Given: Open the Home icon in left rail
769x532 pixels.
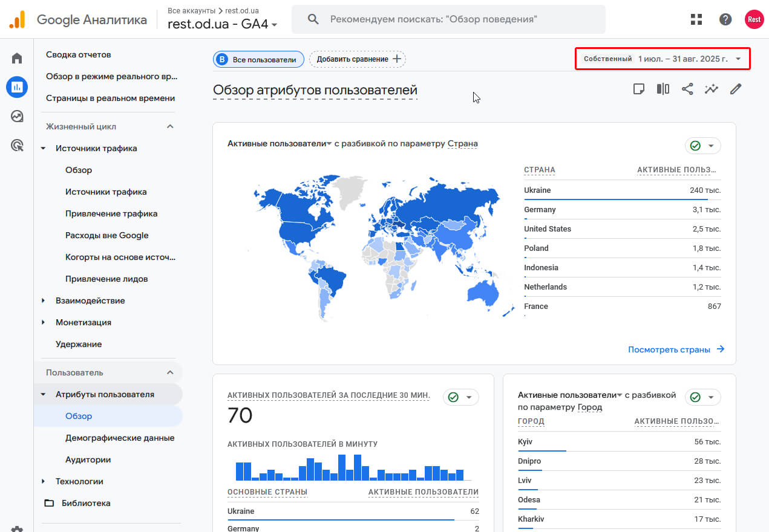Looking at the screenshot, I should click(17, 58).
